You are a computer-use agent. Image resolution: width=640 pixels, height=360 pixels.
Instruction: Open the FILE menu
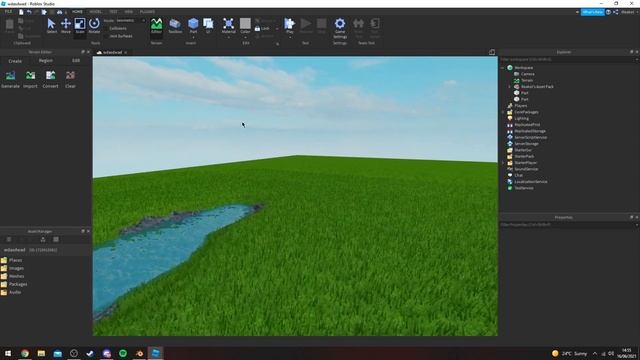coord(8,12)
